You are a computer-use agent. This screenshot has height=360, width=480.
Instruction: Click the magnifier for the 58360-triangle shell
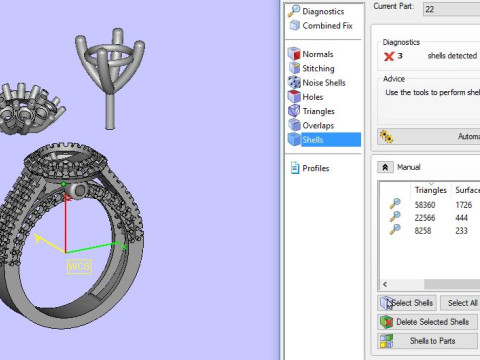395,204
